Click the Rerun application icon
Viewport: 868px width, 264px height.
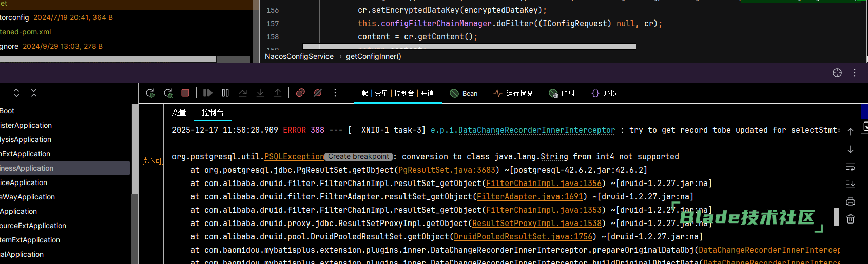[150, 93]
